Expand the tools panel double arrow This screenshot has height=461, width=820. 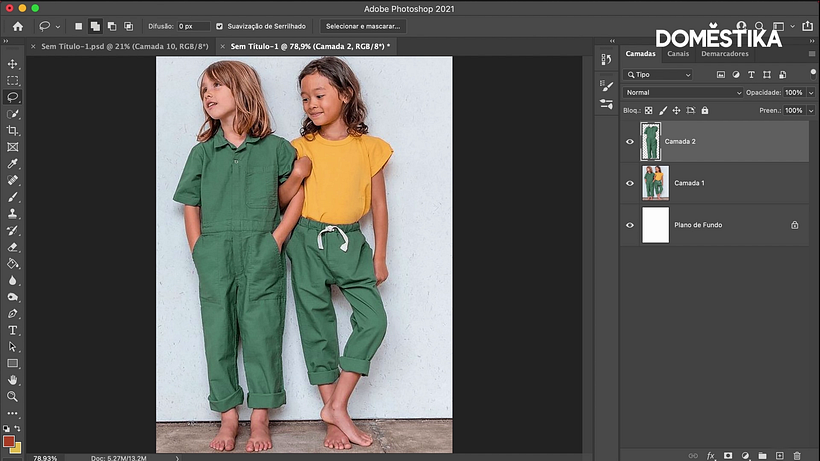click(x=6, y=41)
